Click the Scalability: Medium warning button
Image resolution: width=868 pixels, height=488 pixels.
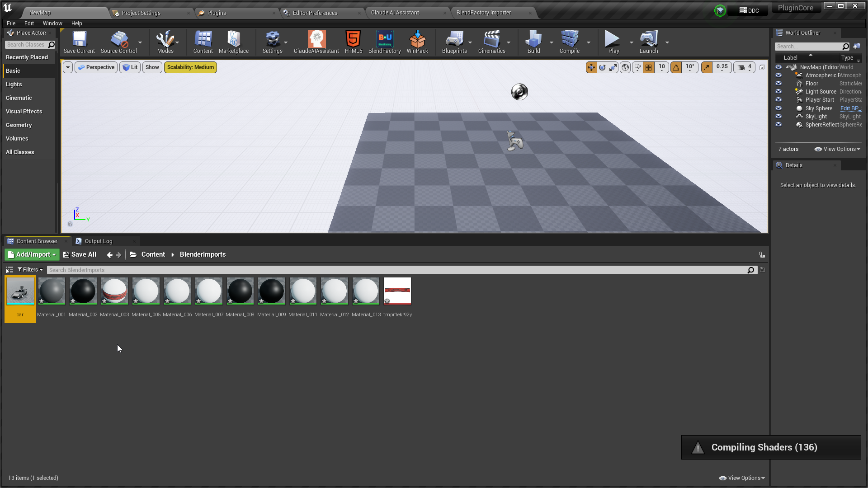coord(190,67)
